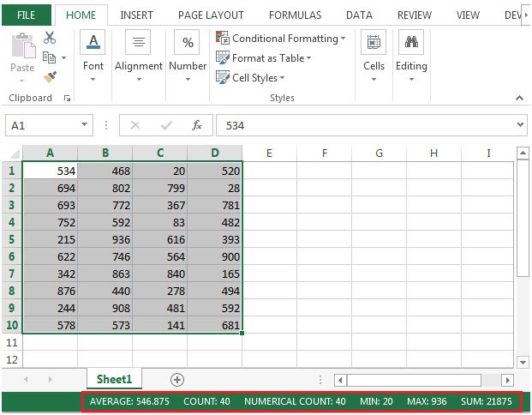Switch to the VIEW tab
Viewport: 532px width, 415px height.
pyautogui.click(x=468, y=15)
